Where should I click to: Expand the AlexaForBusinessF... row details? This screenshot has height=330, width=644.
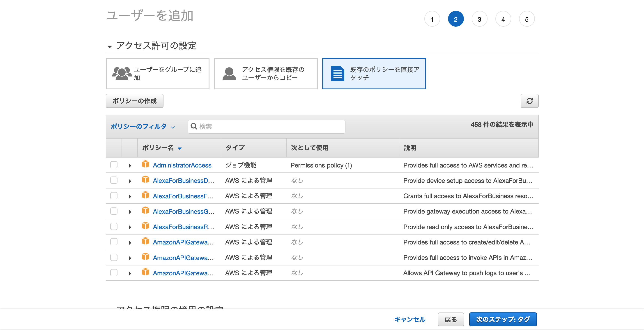[130, 196]
